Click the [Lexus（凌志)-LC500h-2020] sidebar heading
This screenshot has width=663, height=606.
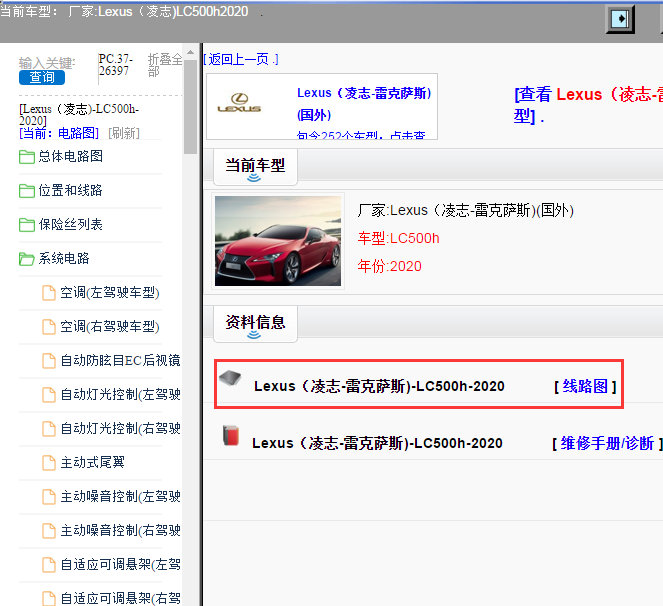tap(79, 115)
